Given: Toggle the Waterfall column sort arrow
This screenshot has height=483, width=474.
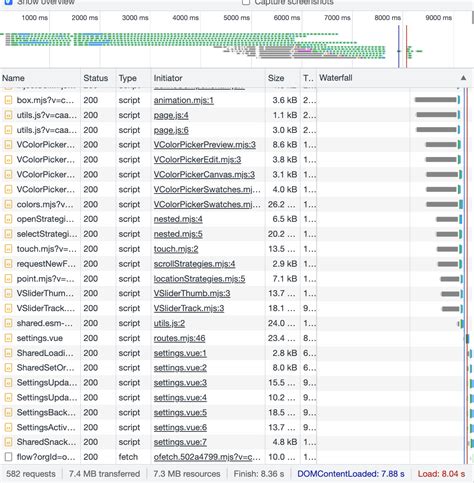Looking at the screenshot, I should tap(463, 78).
